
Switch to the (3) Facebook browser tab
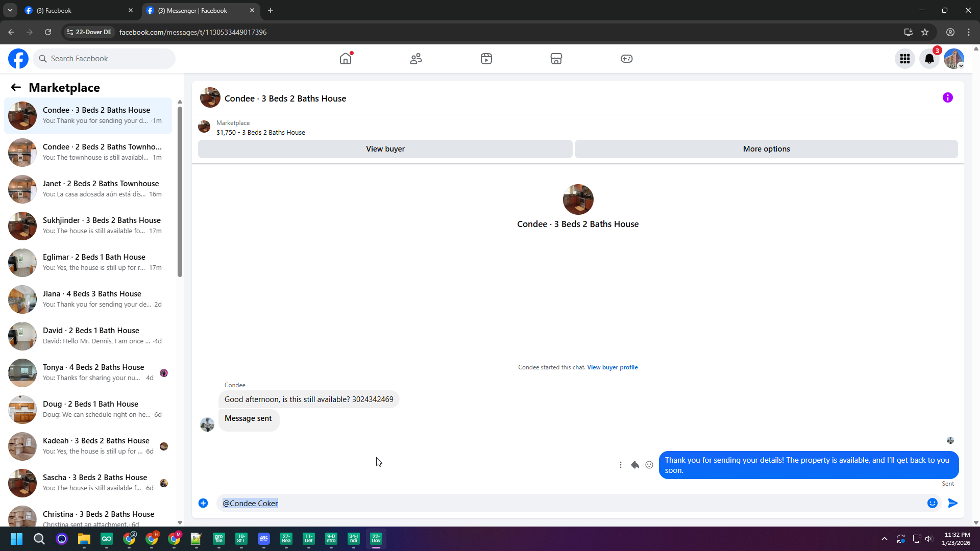coord(77,10)
